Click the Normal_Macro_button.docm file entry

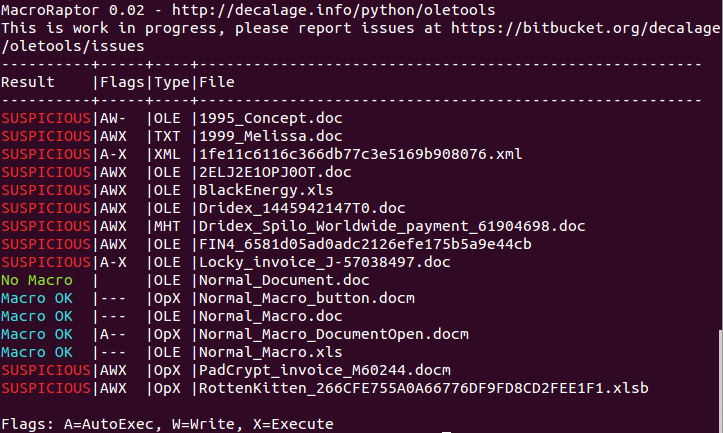[x=307, y=298]
